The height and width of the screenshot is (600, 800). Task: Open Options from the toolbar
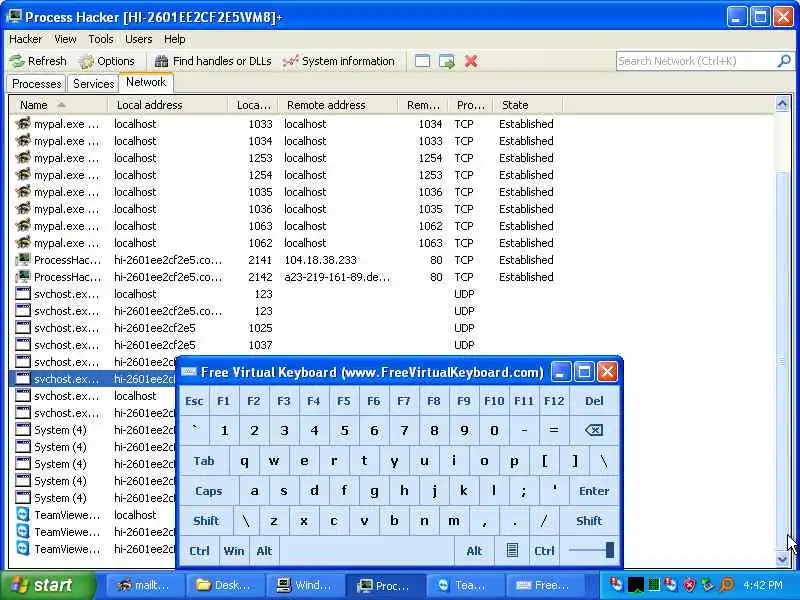[107, 61]
